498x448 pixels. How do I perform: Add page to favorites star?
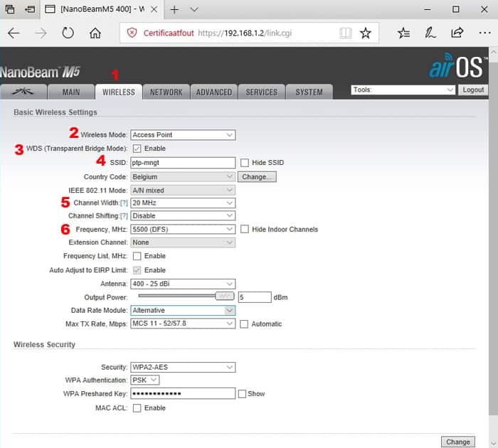click(x=366, y=33)
